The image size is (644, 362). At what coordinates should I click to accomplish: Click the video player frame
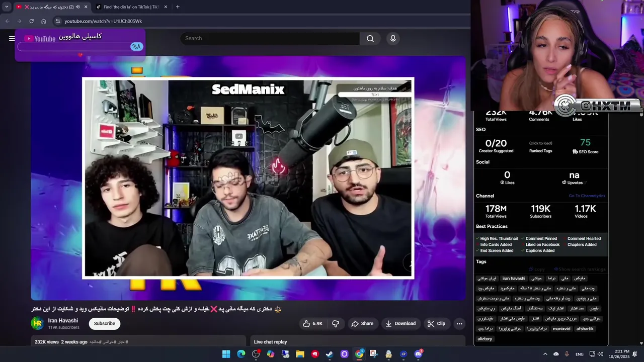248,178
